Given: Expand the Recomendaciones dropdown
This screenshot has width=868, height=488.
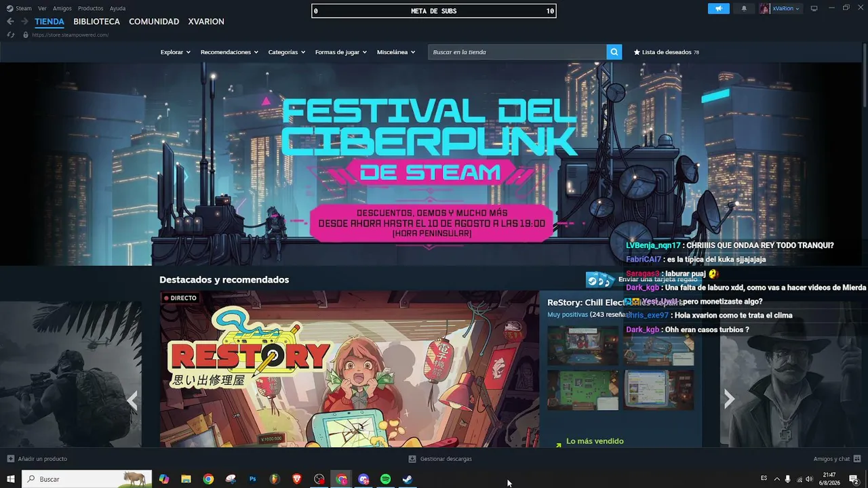Looking at the screenshot, I should [x=229, y=52].
